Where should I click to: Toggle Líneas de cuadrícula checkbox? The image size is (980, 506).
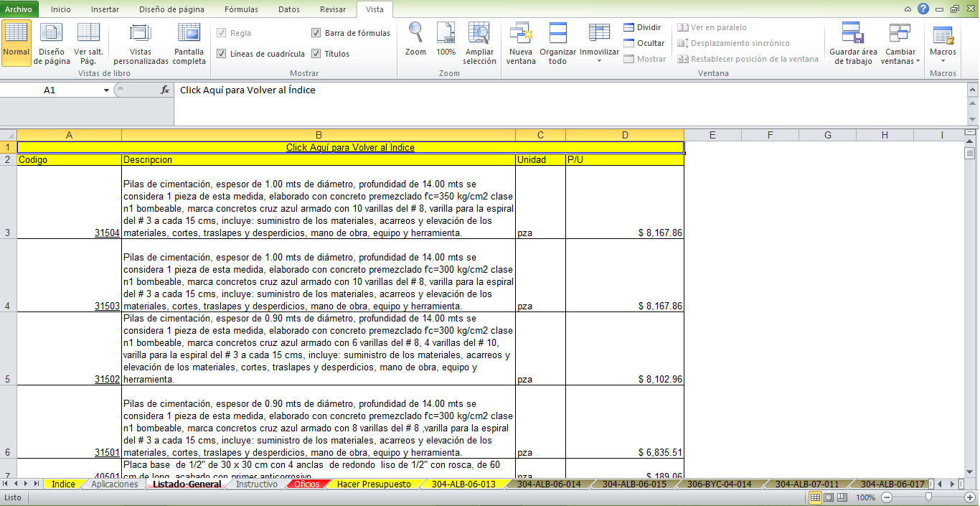pos(221,54)
